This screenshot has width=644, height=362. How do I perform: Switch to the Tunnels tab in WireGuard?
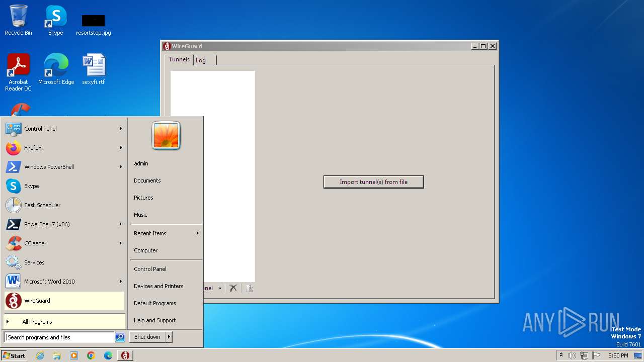pyautogui.click(x=179, y=59)
